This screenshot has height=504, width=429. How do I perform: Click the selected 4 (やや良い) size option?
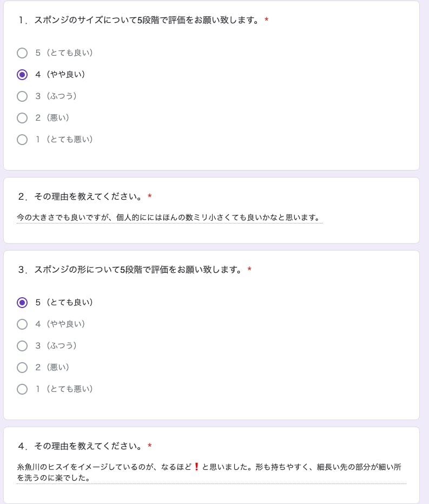tap(22, 75)
